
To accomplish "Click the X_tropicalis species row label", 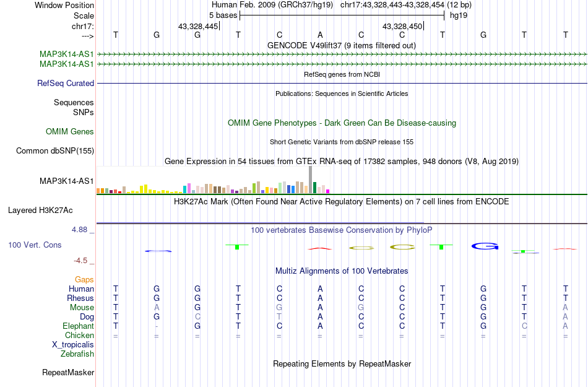I will tap(73, 345).
